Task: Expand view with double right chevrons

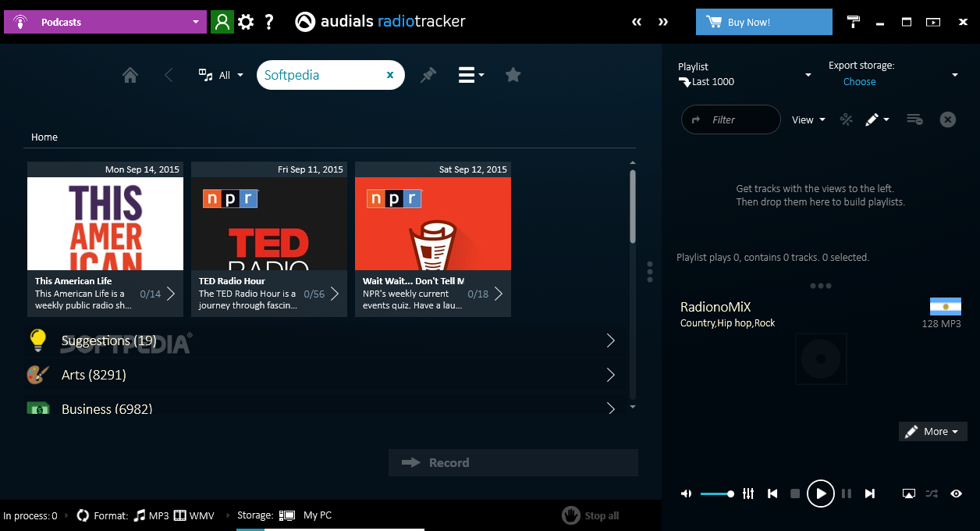Action: 663,22
